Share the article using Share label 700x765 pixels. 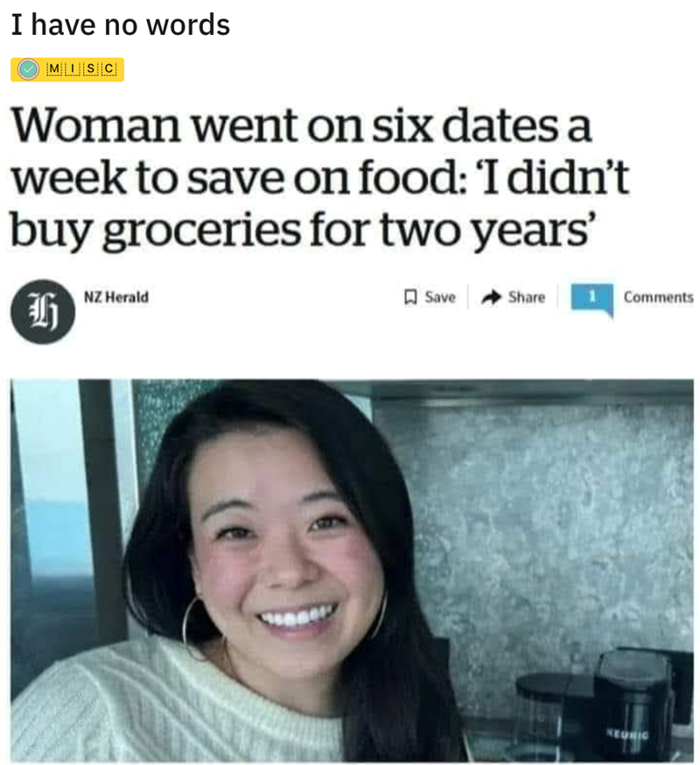pyautogui.click(x=527, y=297)
